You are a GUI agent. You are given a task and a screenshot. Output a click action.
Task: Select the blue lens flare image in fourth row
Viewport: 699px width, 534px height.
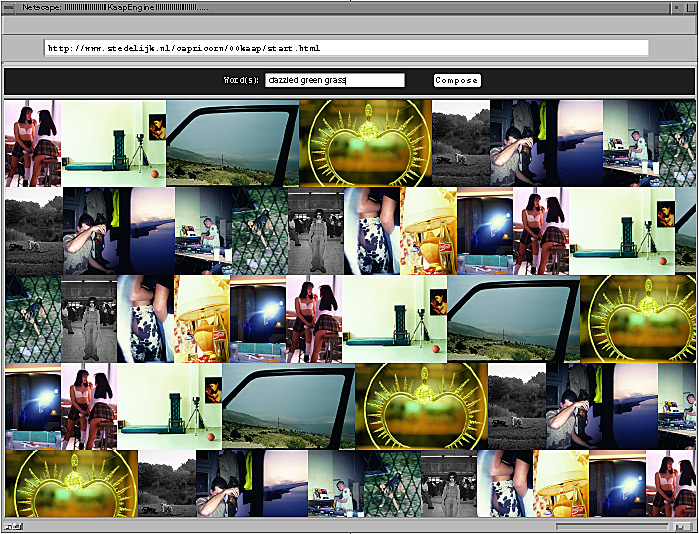point(33,406)
